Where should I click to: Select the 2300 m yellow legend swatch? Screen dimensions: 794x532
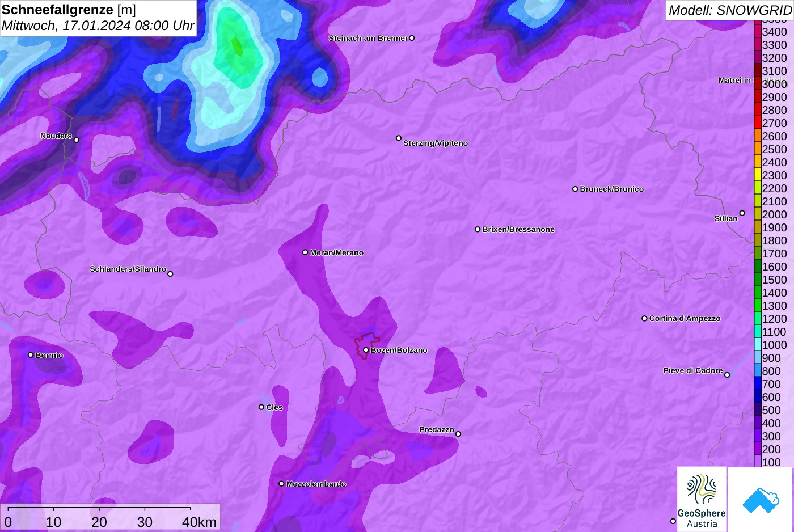point(758,175)
